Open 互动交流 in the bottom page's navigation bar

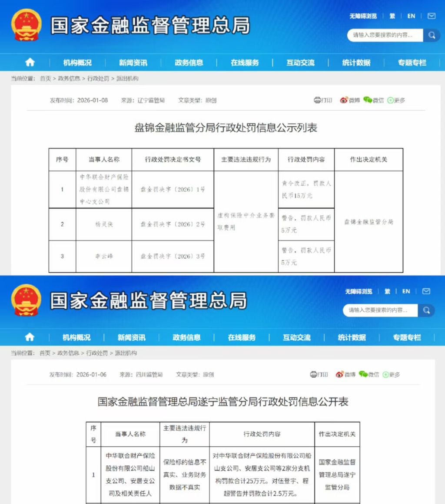pos(297,337)
